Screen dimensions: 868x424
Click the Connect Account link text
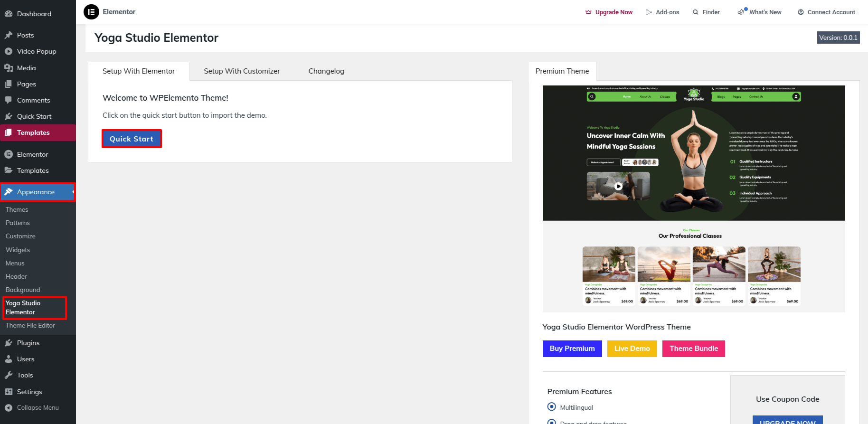(831, 12)
